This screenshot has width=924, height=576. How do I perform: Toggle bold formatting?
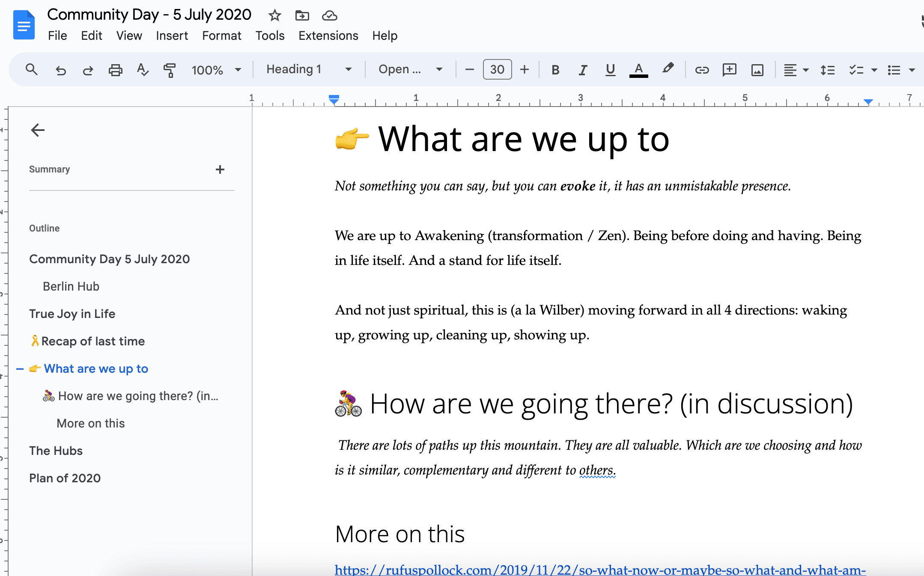[x=555, y=70]
